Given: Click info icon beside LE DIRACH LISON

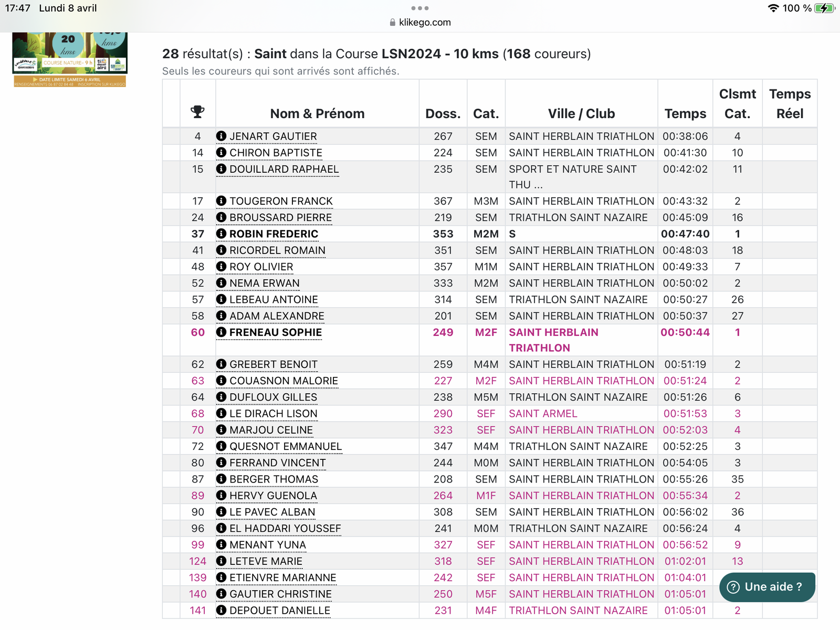Looking at the screenshot, I should [221, 413].
